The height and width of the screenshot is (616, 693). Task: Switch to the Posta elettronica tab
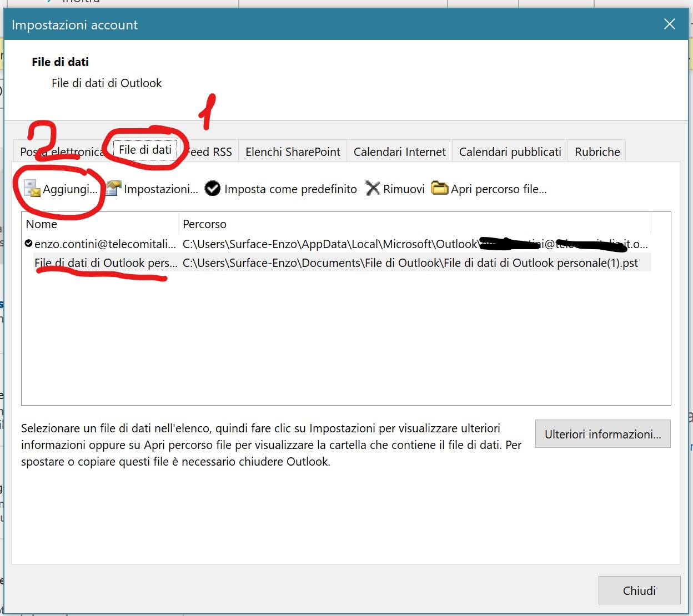click(61, 152)
